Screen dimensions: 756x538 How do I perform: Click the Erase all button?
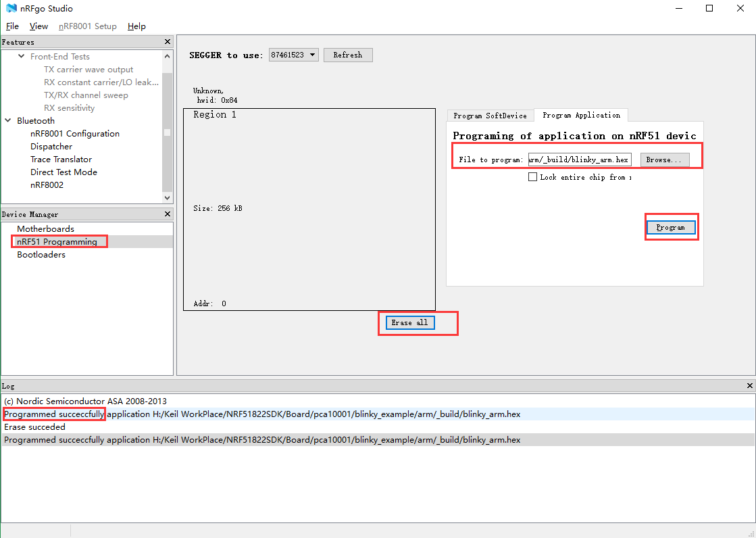point(410,323)
